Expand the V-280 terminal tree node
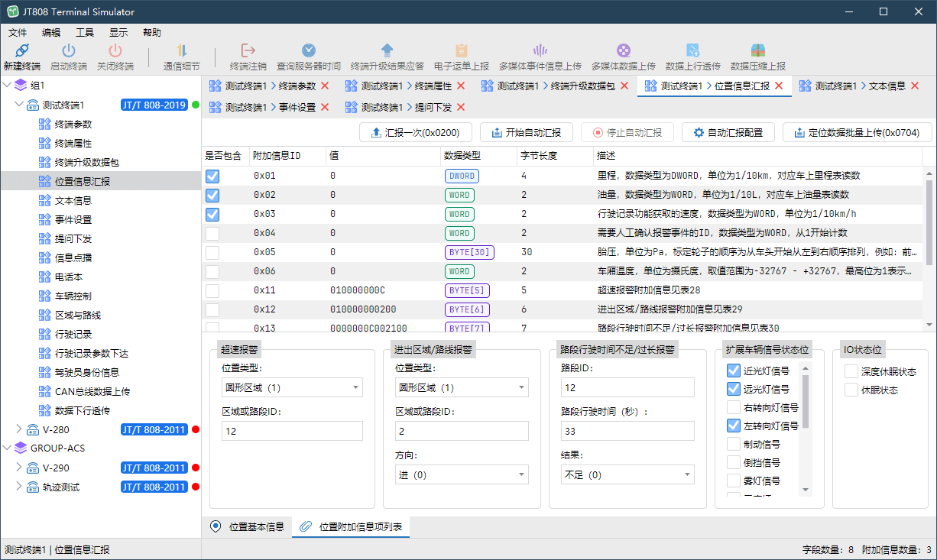 tap(19, 429)
